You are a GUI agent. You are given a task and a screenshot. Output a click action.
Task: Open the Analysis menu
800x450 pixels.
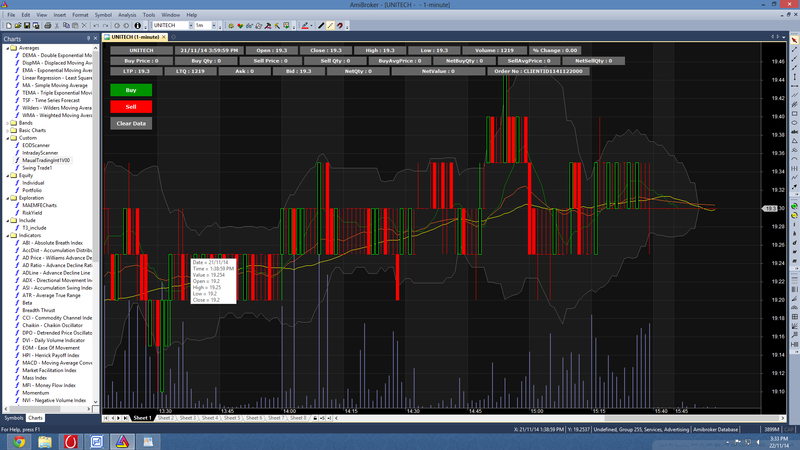click(x=127, y=15)
